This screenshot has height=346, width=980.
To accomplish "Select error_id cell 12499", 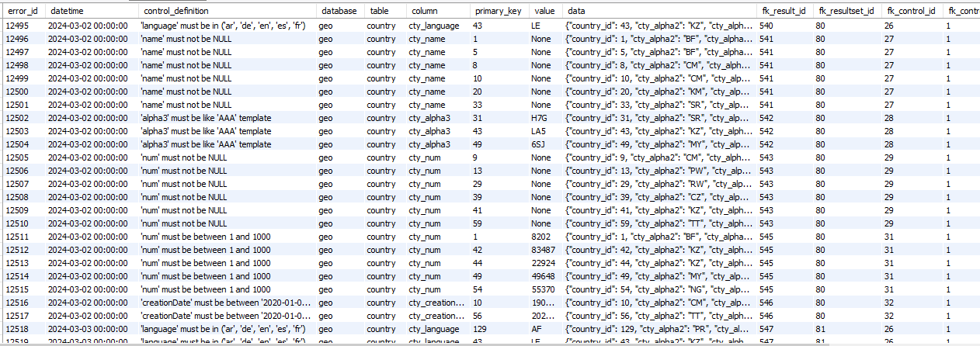I will [x=17, y=78].
